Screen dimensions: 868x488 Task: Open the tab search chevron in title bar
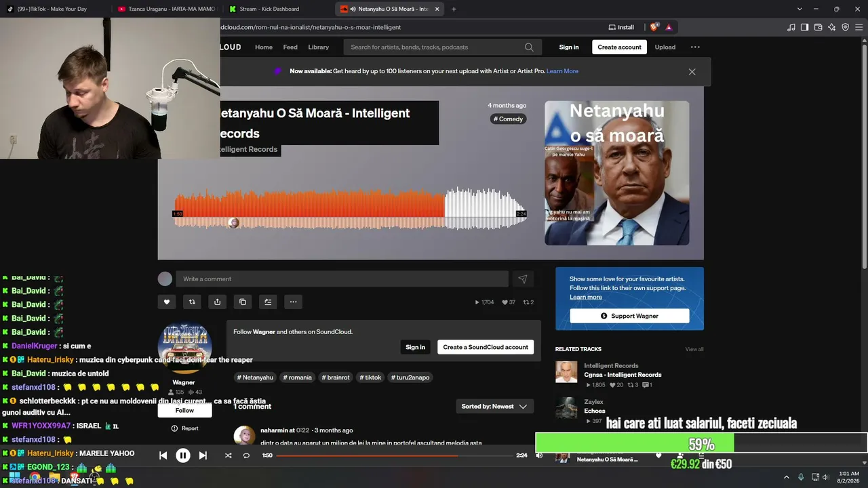800,9
